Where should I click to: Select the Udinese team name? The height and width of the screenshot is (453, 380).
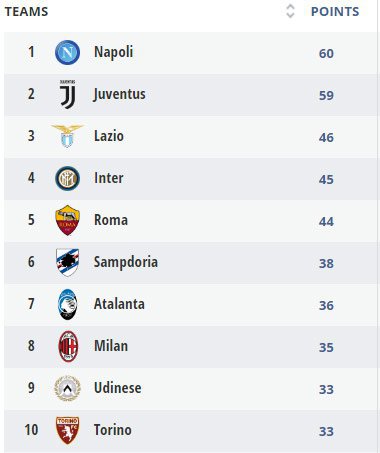[118, 388]
